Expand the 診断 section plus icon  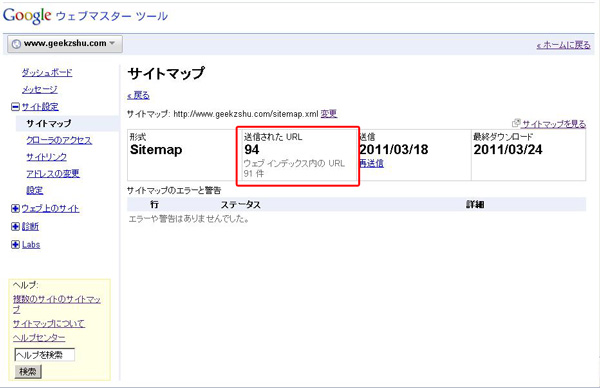coord(15,227)
